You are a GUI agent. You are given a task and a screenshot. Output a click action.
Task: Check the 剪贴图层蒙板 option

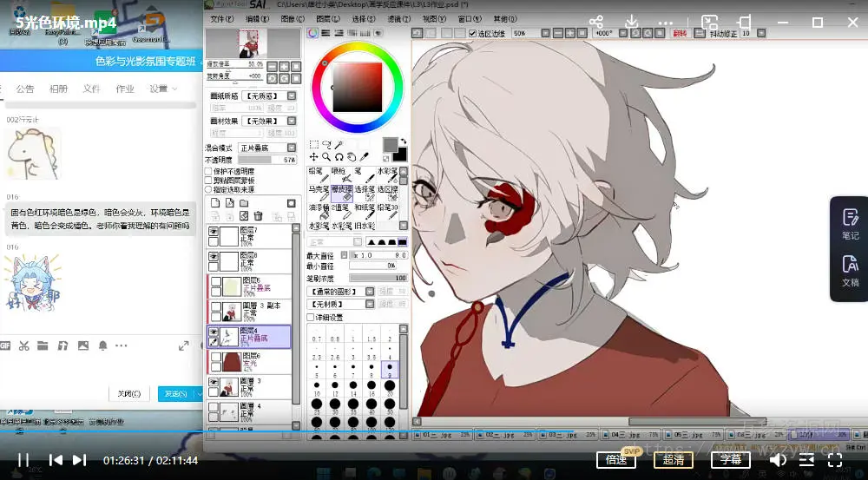coord(209,180)
